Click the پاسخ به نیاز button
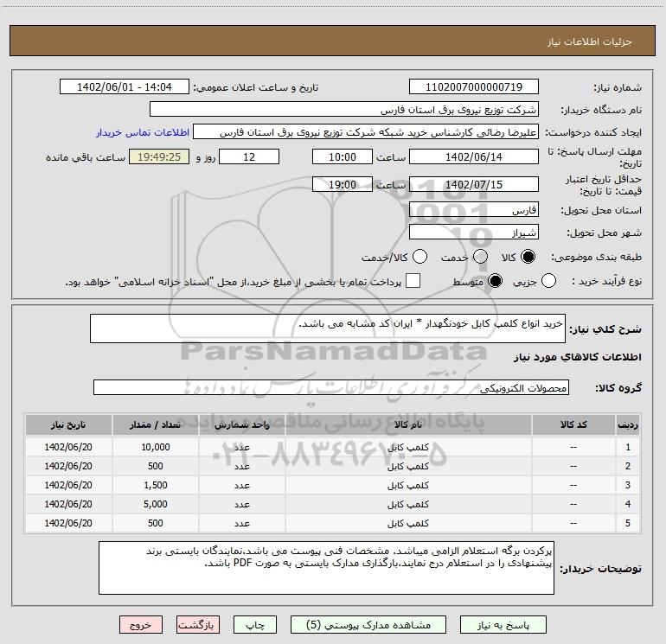The height and width of the screenshot is (644, 666). pos(503,625)
